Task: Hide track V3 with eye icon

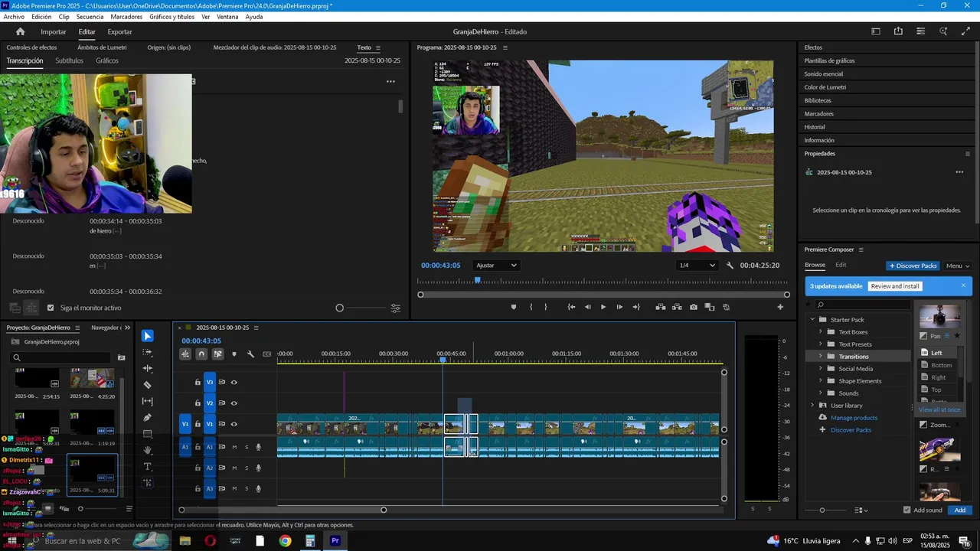Action: (x=234, y=382)
